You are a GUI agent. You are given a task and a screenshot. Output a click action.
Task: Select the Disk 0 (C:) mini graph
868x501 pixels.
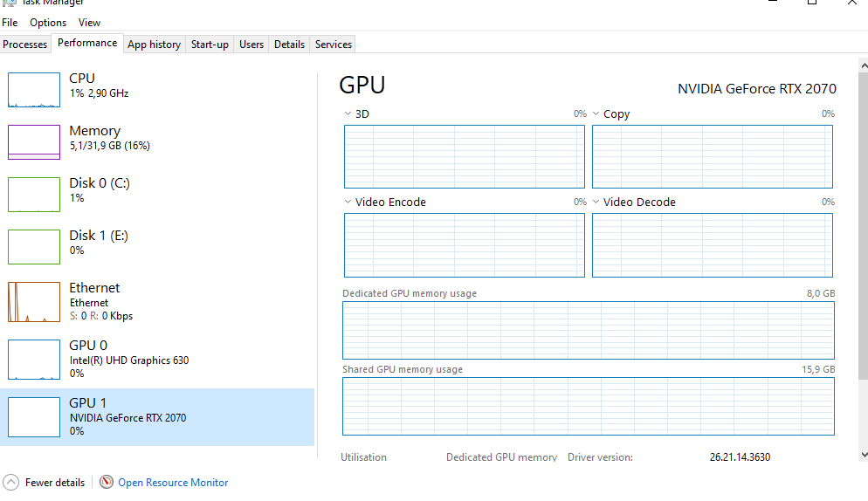(34, 195)
